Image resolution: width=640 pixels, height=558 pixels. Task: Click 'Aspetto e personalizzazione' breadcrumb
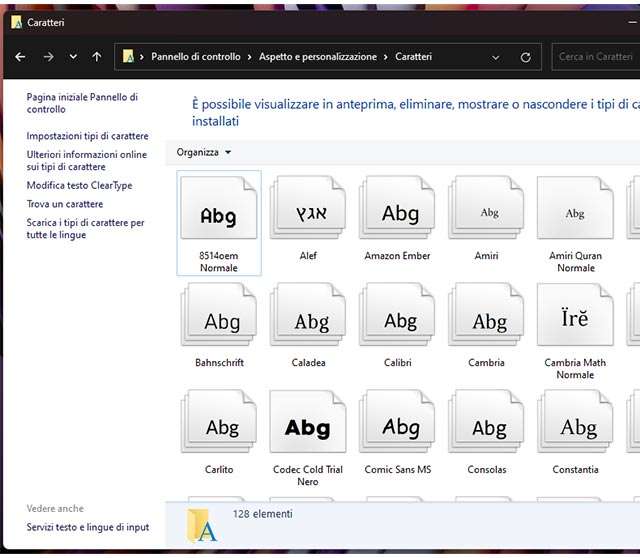click(x=317, y=57)
